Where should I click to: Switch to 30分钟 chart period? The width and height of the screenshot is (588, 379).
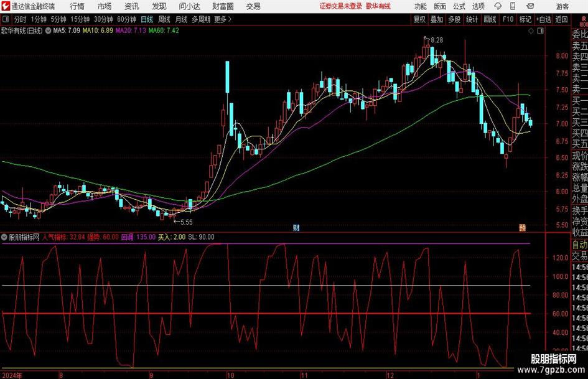pyautogui.click(x=103, y=19)
